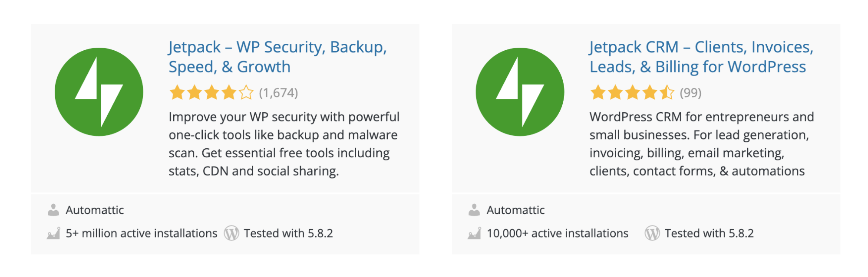Click the chart icon beside 10,000+ active installations
868x277 pixels.
[x=474, y=234]
